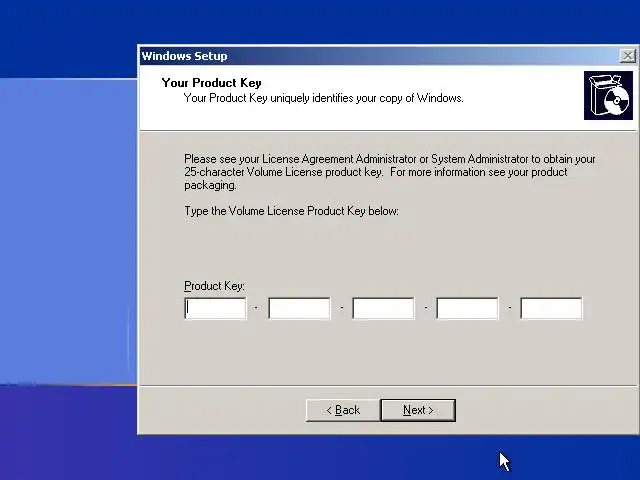Click the Next button
640x480 pixels.
click(x=418, y=410)
